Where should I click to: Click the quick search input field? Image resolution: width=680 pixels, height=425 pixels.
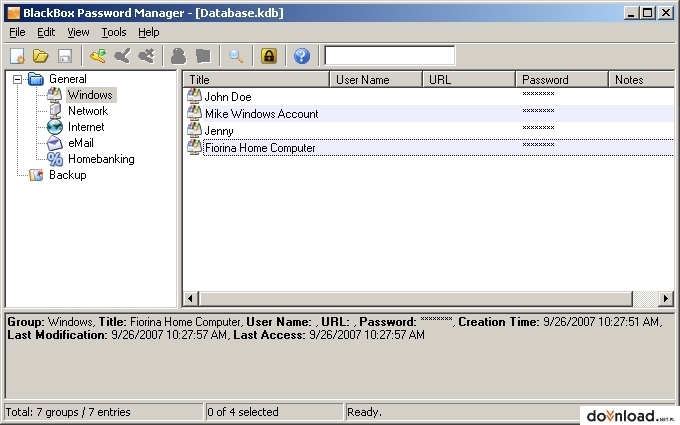[389, 56]
